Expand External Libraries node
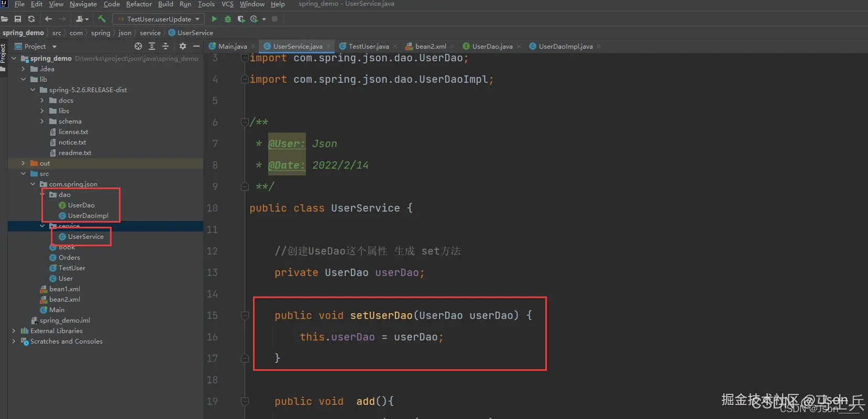Viewport: 868px width, 419px height. point(14,330)
